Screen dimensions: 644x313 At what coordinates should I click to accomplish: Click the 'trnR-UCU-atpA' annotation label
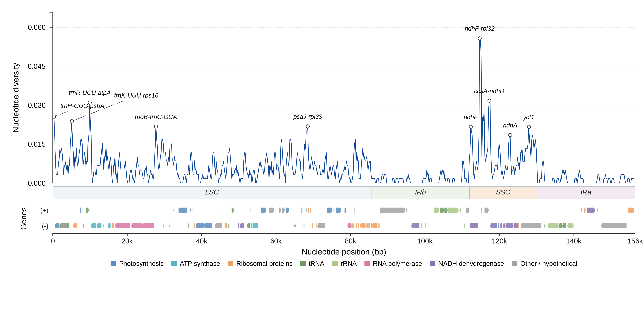90,93
